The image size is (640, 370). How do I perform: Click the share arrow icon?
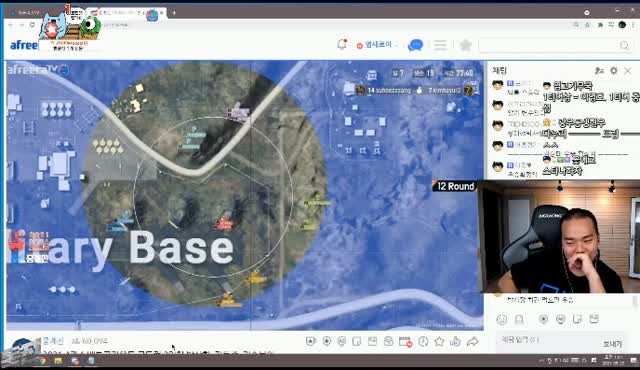pyautogui.click(x=473, y=341)
